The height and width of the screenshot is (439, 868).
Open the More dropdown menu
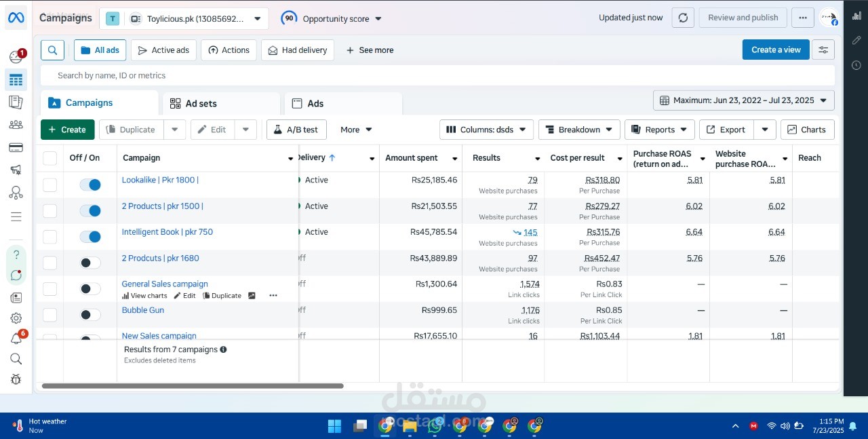pyautogui.click(x=356, y=130)
